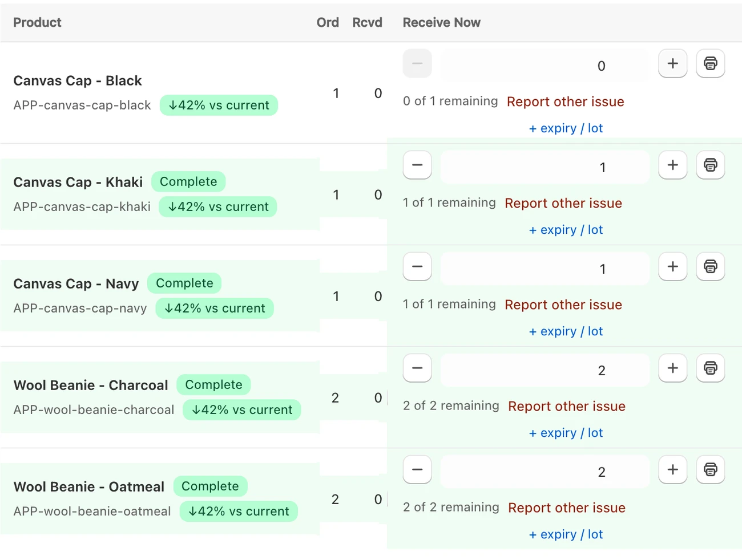742x560 pixels.
Task: Increase receive quantity for Canvas Cap - Khaki
Action: (x=673, y=165)
